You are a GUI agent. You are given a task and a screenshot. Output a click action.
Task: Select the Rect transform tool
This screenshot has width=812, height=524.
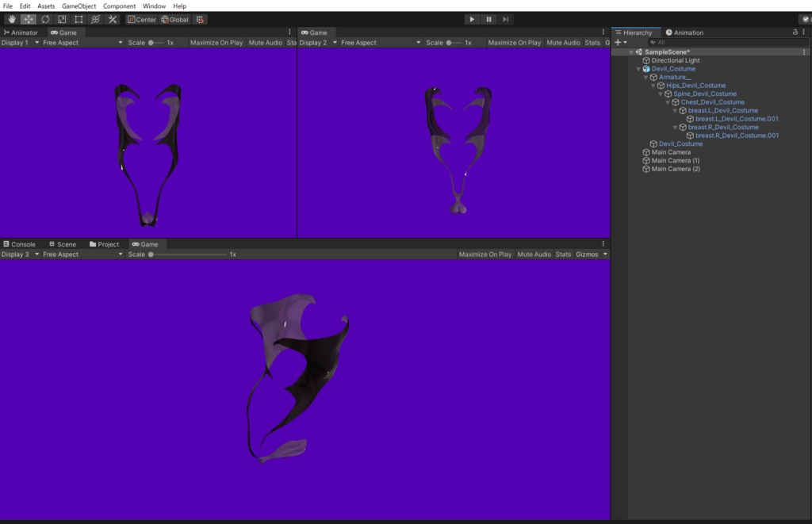pos(79,19)
